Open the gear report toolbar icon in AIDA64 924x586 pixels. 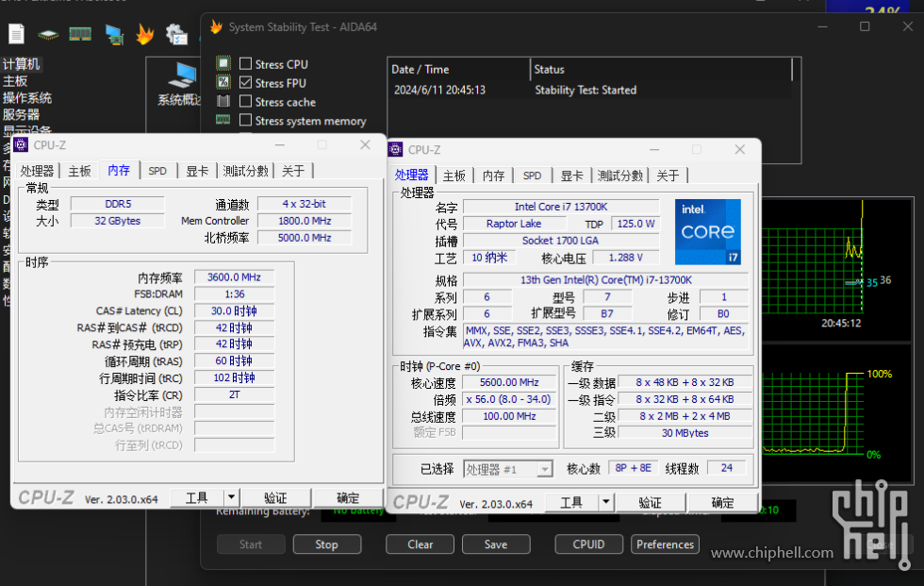[176, 34]
